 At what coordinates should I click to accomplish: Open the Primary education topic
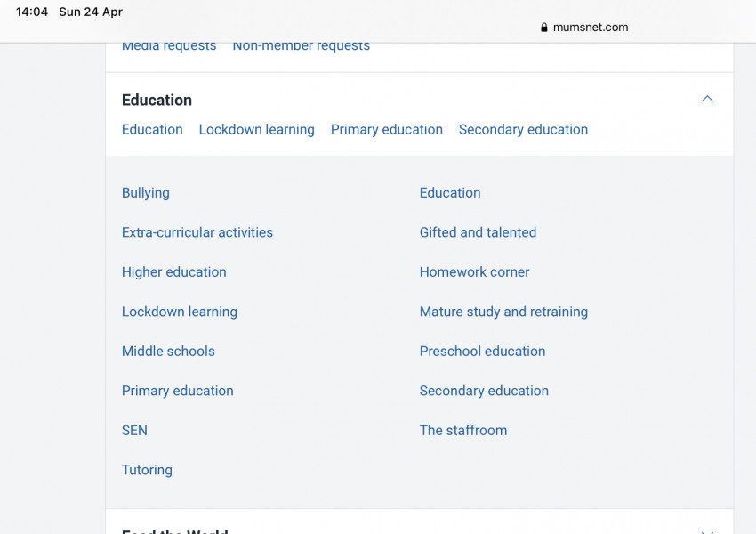(x=177, y=391)
